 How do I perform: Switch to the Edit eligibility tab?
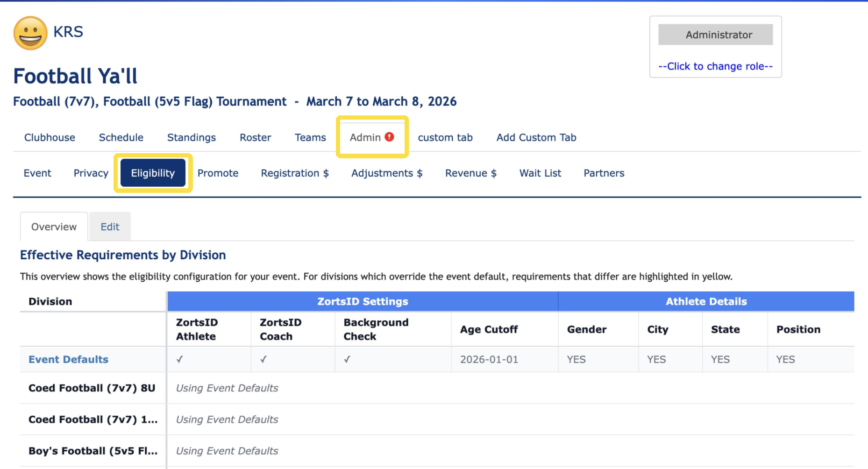coord(110,227)
